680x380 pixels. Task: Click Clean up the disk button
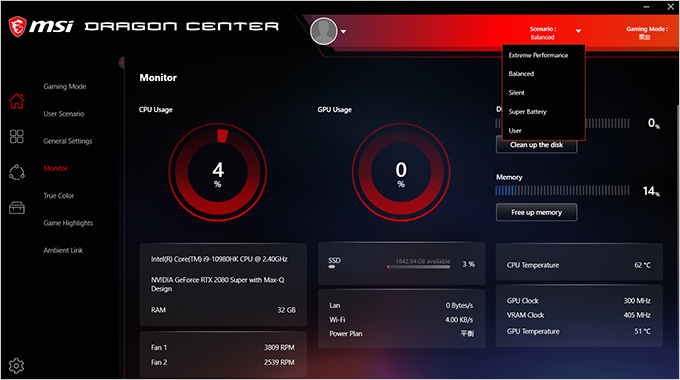pyautogui.click(x=536, y=145)
